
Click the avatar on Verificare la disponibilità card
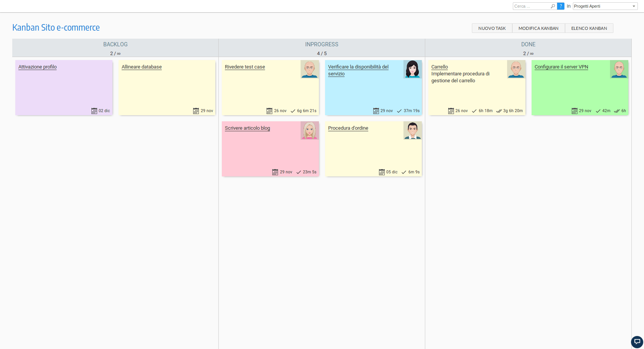click(x=412, y=69)
